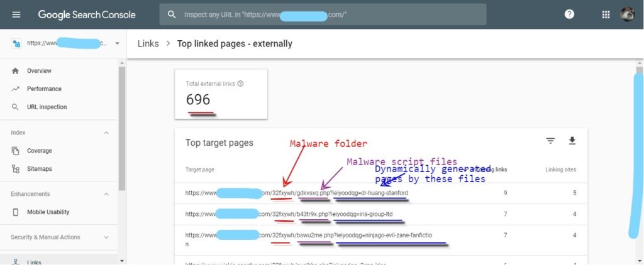Click the main page scroll up arrow

tap(640, 63)
